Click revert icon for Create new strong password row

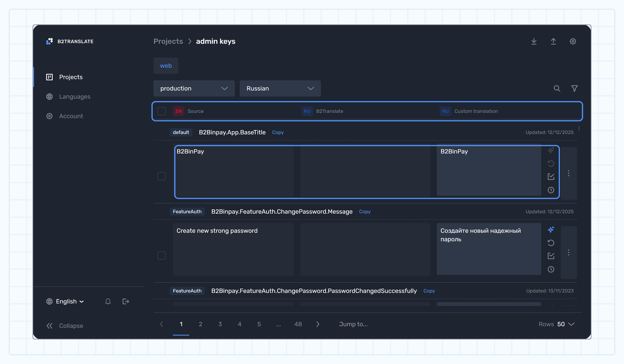[x=551, y=243]
